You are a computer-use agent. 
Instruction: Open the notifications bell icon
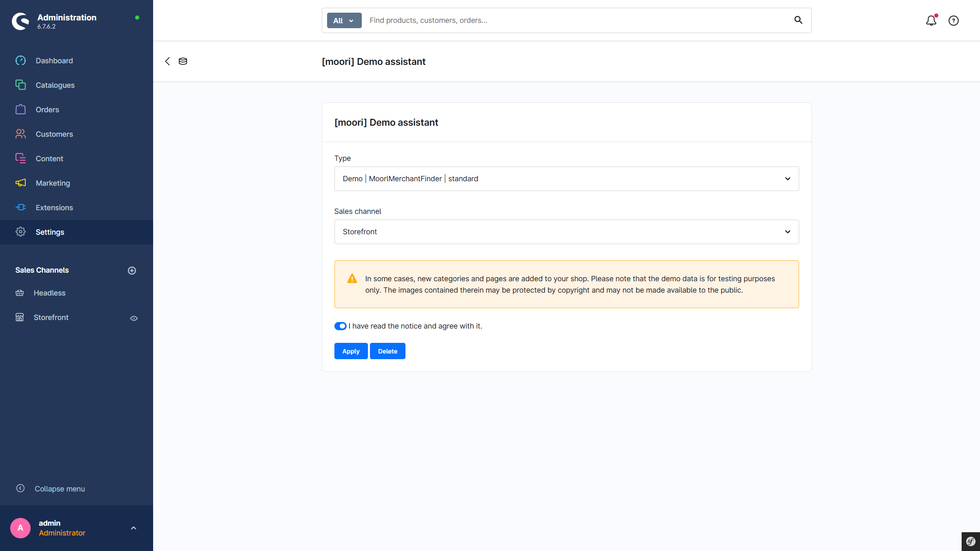click(931, 20)
